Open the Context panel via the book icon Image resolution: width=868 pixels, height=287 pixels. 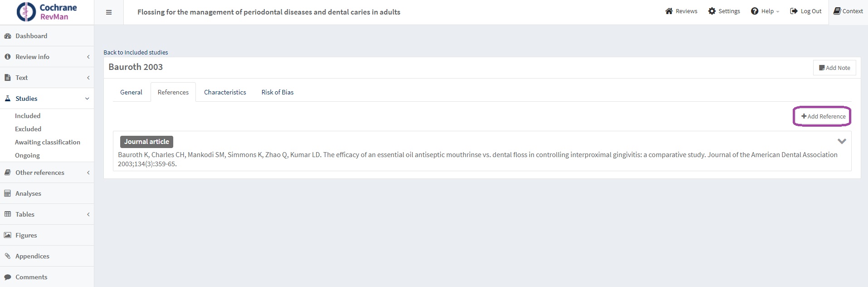coord(837,11)
